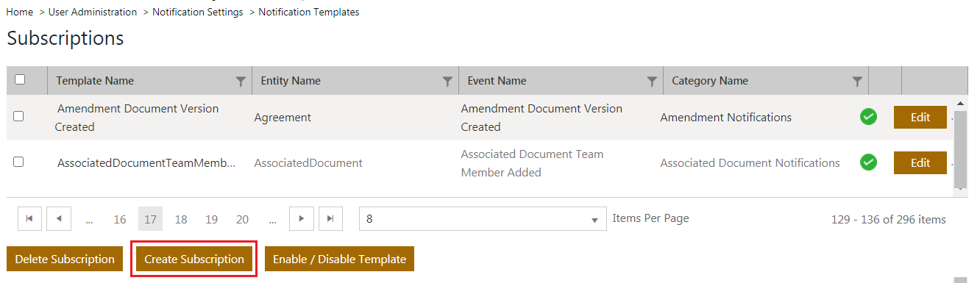
Task: Go to next page arrow
Action: [x=302, y=218]
